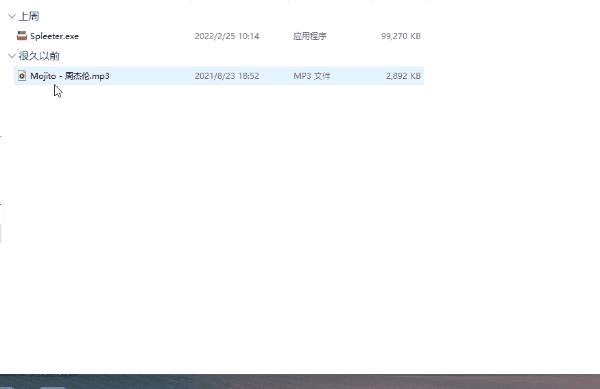Click the Mojito mp3 file icon

22,76
